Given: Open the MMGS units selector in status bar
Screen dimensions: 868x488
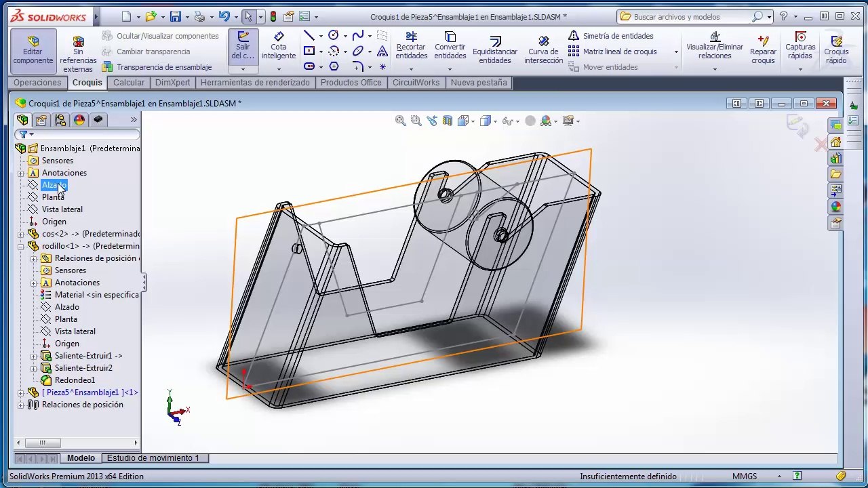Looking at the screenshot, I should coord(745,476).
